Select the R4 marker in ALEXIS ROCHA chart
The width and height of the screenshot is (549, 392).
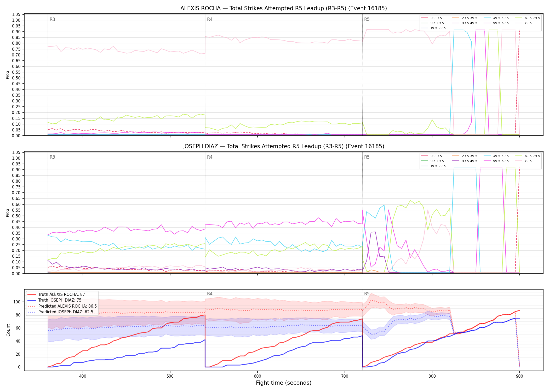(x=210, y=19)
